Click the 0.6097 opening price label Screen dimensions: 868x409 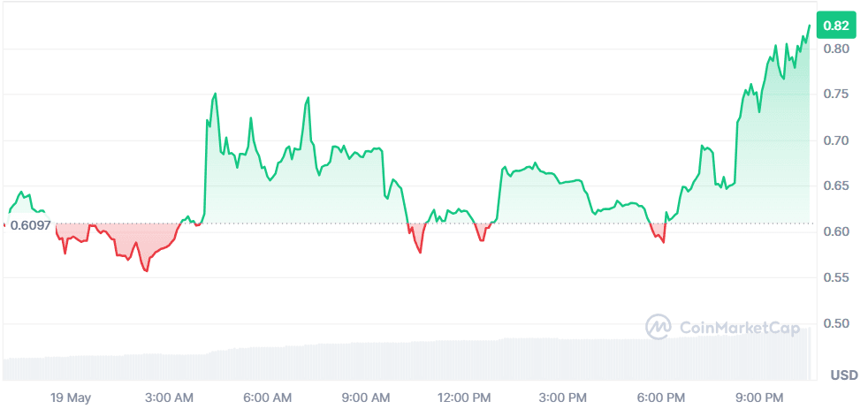[30, 225]
